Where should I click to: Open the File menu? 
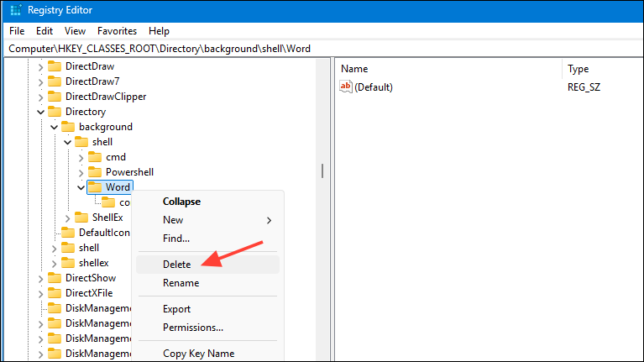(x=17, y=31)
